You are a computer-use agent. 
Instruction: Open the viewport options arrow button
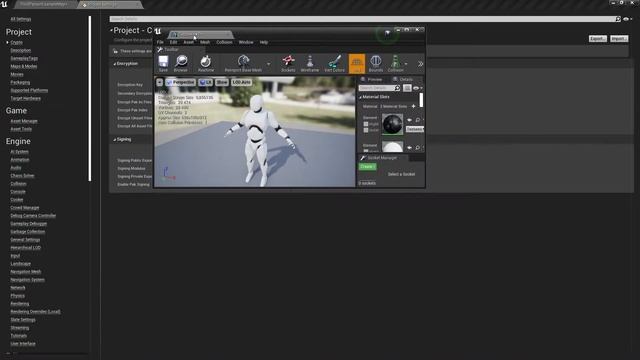[160, 82]
